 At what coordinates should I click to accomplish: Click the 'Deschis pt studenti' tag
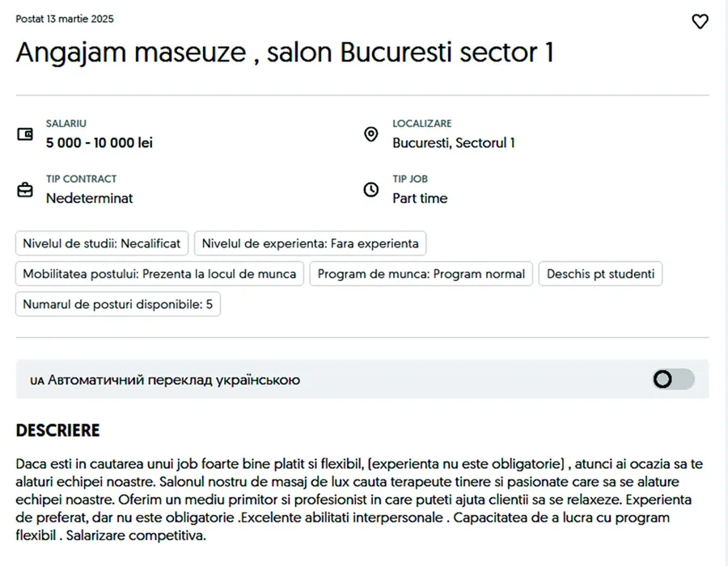point(600,274)
